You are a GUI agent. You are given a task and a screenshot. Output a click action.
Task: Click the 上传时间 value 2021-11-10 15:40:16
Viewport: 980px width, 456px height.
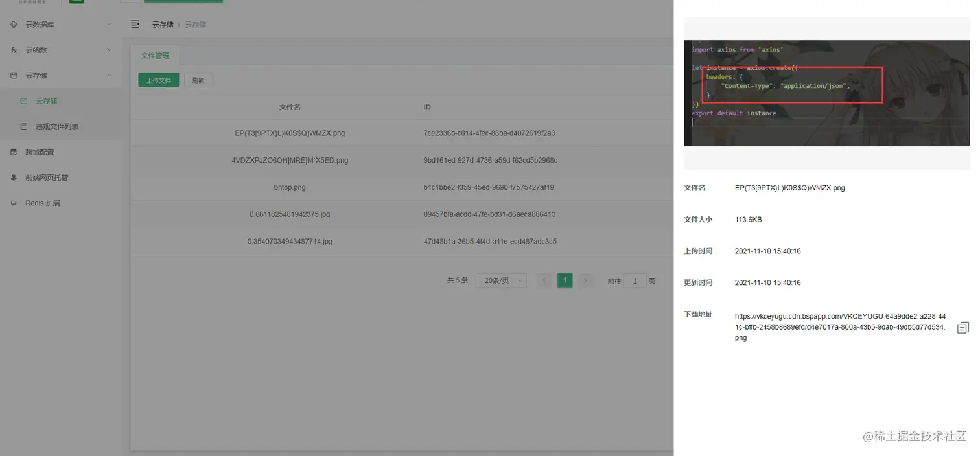(767, 251)
